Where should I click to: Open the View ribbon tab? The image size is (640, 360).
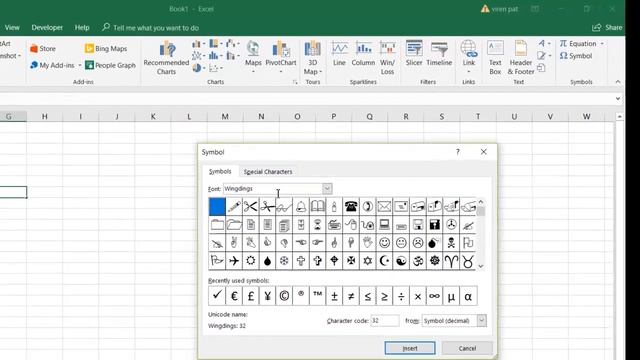coord(12,27)
